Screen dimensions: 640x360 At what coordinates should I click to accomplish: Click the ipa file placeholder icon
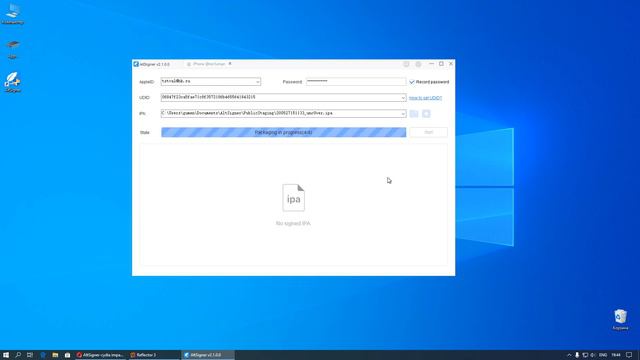[293, 198]
